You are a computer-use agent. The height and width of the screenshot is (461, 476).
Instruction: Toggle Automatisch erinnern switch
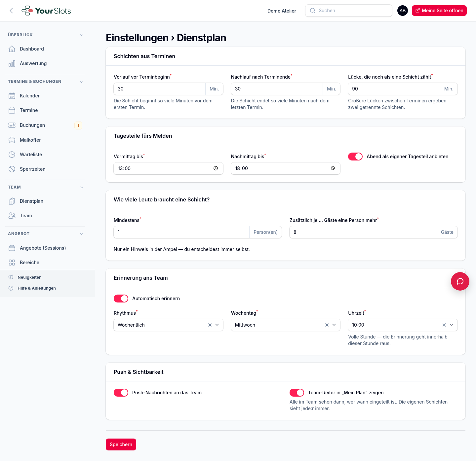click(121, 299)
